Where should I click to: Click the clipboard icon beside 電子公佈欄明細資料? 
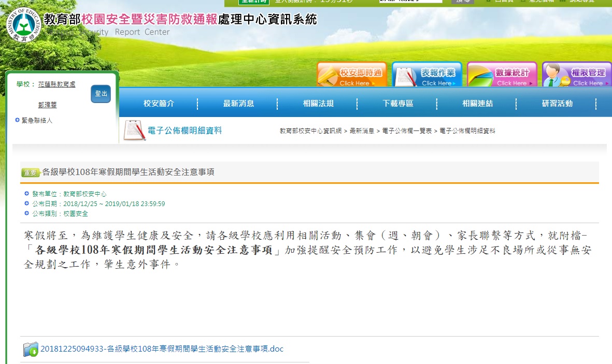pos(134,130)
